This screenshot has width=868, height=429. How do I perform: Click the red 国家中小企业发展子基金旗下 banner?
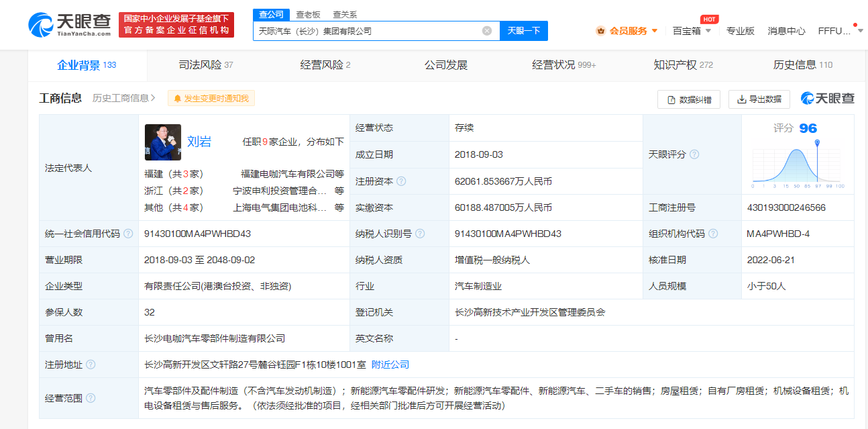coord(176,25)
